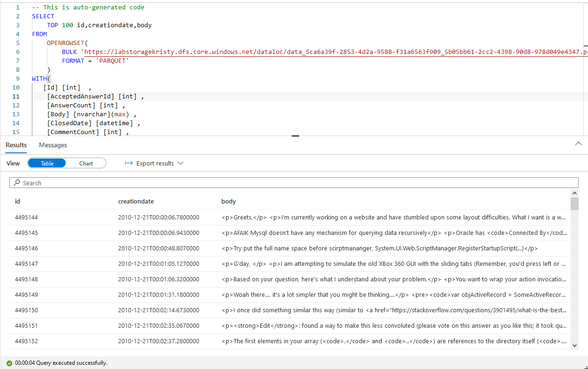Click the export arrow icon beside Export results
The height and width of the screenshot is (369, 588).
click(x=128, y=163)
